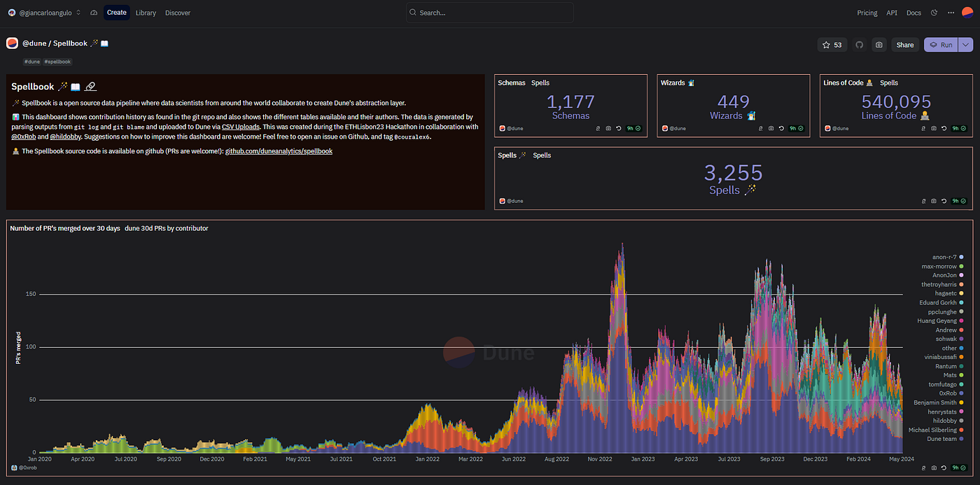Screen dimensions: 980x485
Task: Refresh the Wizards widget
Action: [781, 129]
